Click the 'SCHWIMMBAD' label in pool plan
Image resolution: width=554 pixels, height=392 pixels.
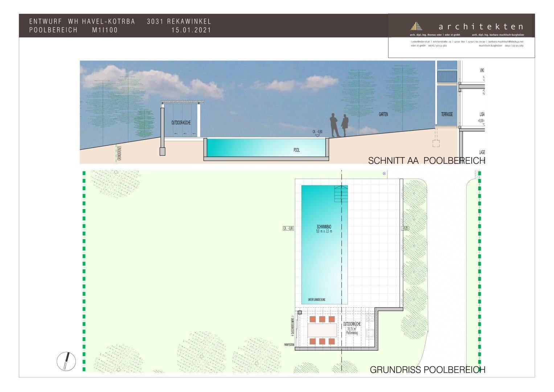click(x=324, y=227)
